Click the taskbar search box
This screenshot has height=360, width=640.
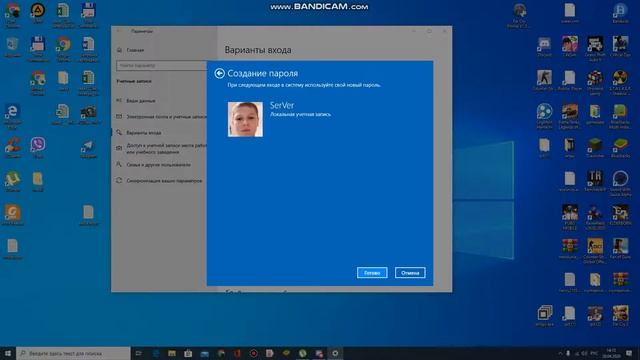(73, 353)
